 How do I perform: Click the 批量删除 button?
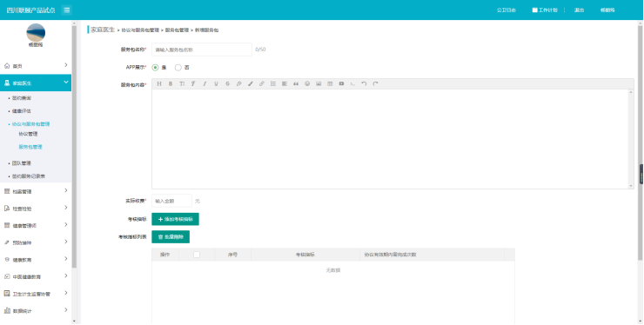point(171,236)
